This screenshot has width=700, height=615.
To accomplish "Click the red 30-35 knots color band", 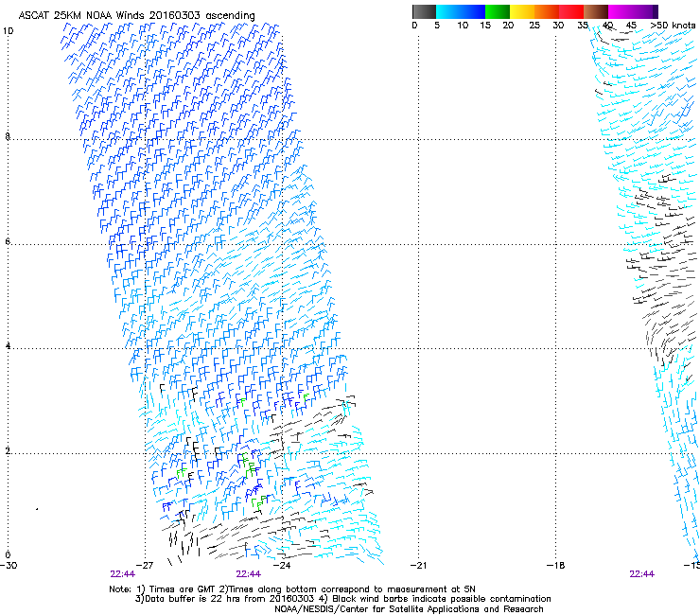I will point(571,11).
